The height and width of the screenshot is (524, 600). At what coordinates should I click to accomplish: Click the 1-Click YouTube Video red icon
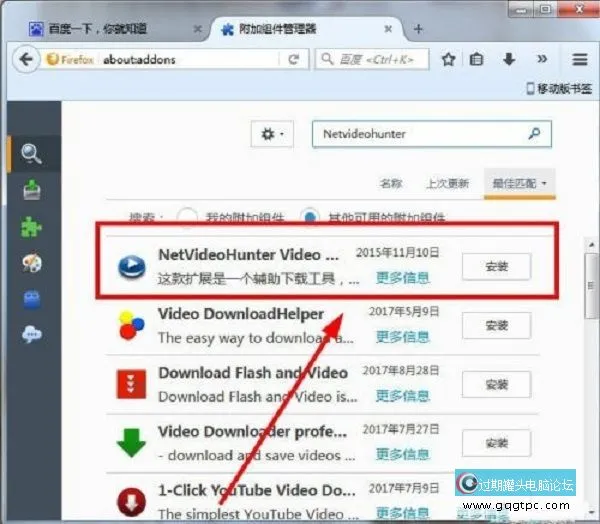pyautogui.click(x=132, y=502)
